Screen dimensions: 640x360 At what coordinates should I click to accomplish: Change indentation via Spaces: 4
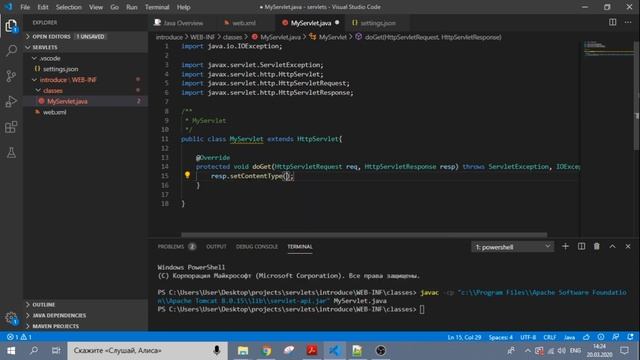pos(500,337)
